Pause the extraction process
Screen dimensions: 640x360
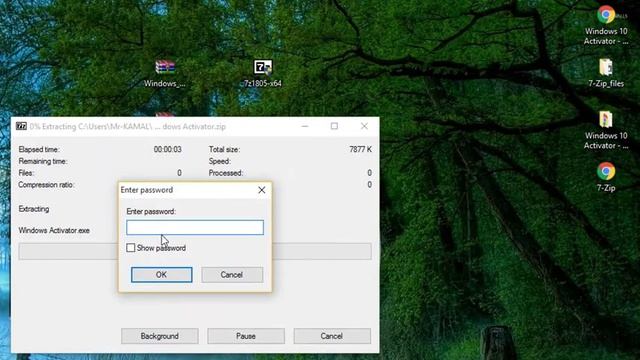(246, 336)
